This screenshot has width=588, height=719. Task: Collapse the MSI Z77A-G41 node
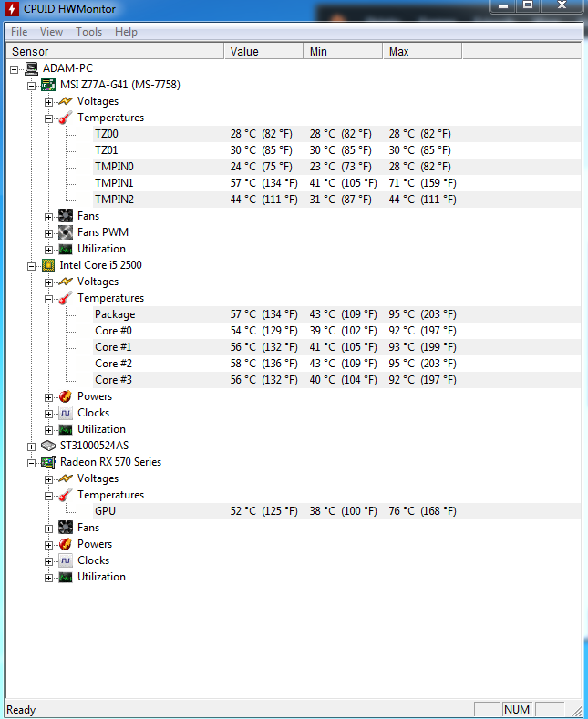click(31, 86)
